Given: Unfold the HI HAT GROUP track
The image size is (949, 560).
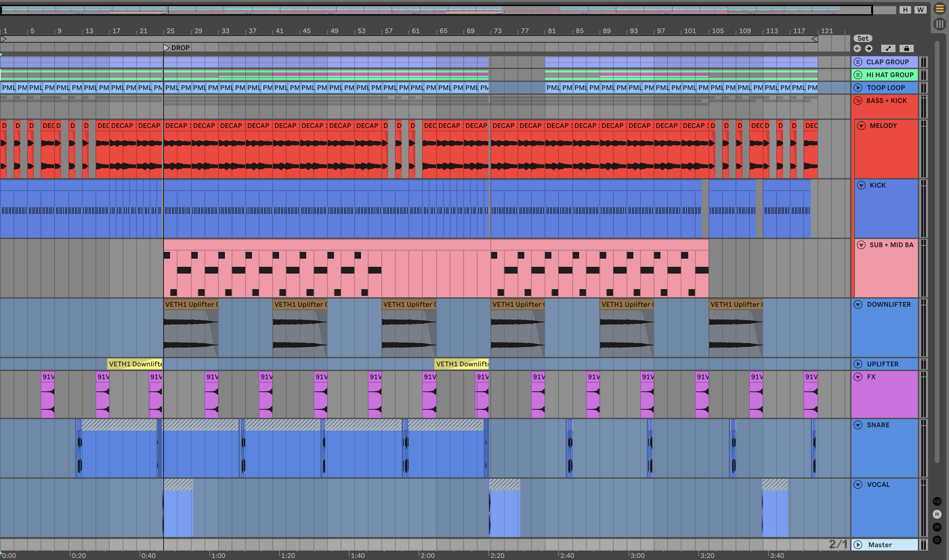Looking at the screenshot, I should [858, 75].
